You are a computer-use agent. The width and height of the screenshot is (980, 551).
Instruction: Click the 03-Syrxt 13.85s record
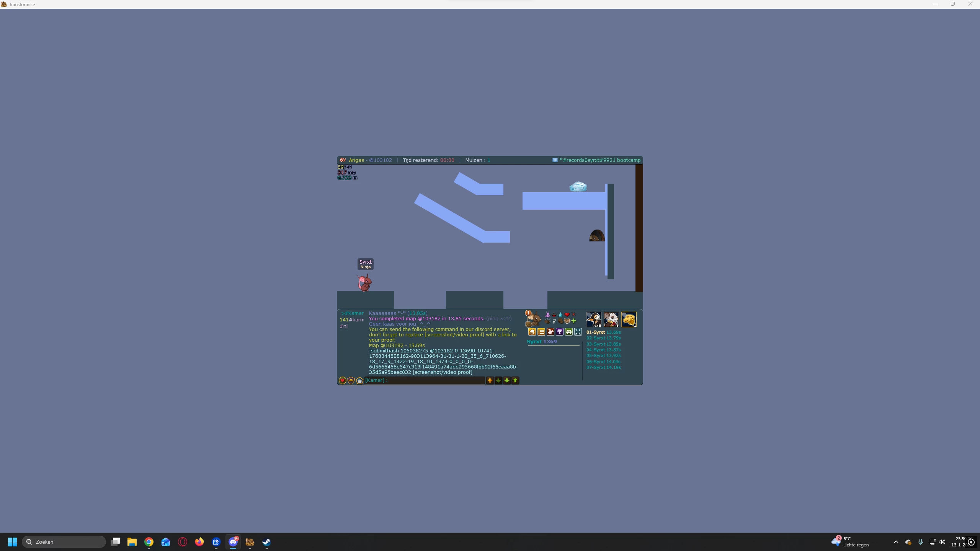point(604,344)
